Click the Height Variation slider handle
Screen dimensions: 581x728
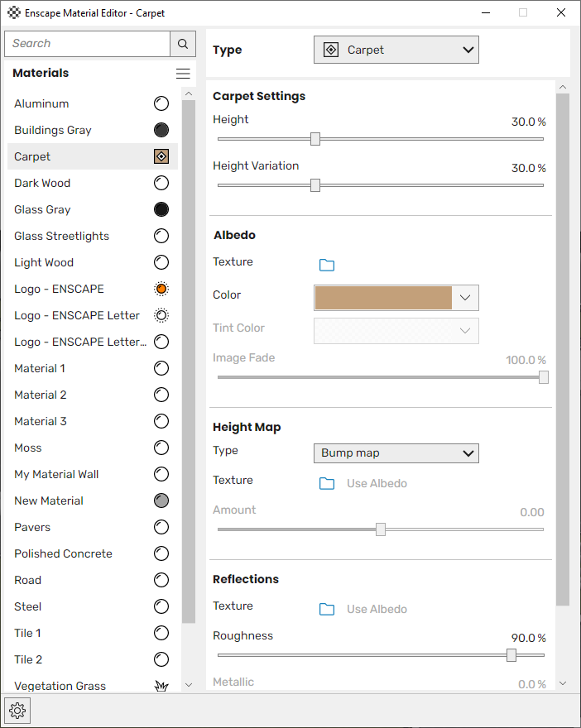click(315, 185)
